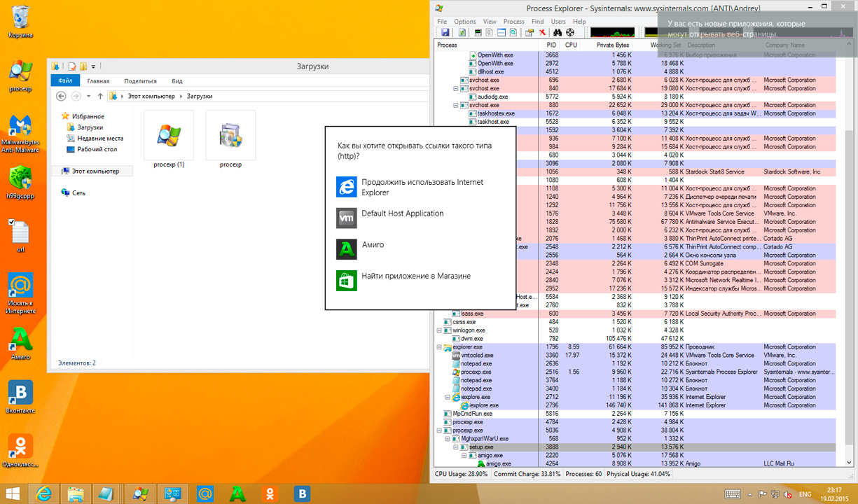The image size is (858, 504).
Task: Choose the Амиго browser option in dialog
Action: (x=372, y=246)
